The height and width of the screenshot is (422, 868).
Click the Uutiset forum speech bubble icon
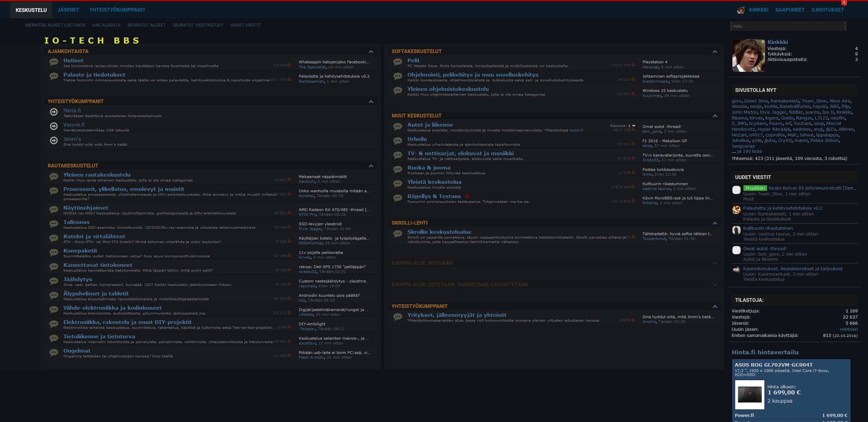point(54,62)
